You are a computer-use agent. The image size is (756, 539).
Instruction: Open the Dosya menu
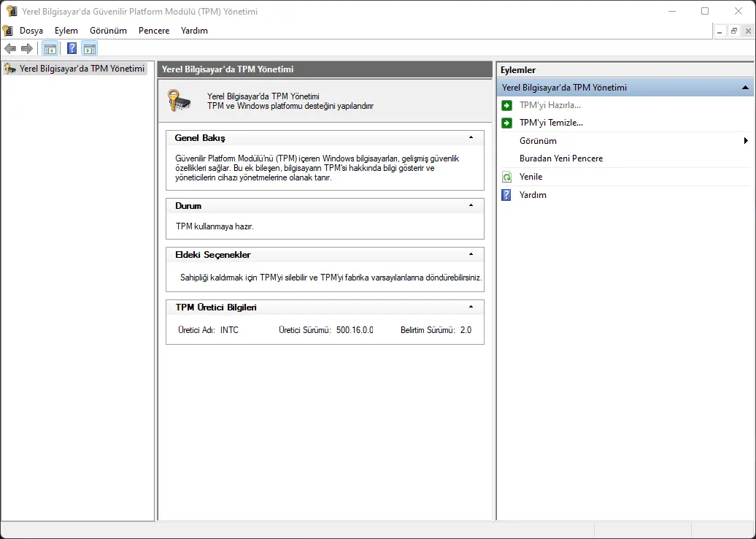[x=31, y=31]
